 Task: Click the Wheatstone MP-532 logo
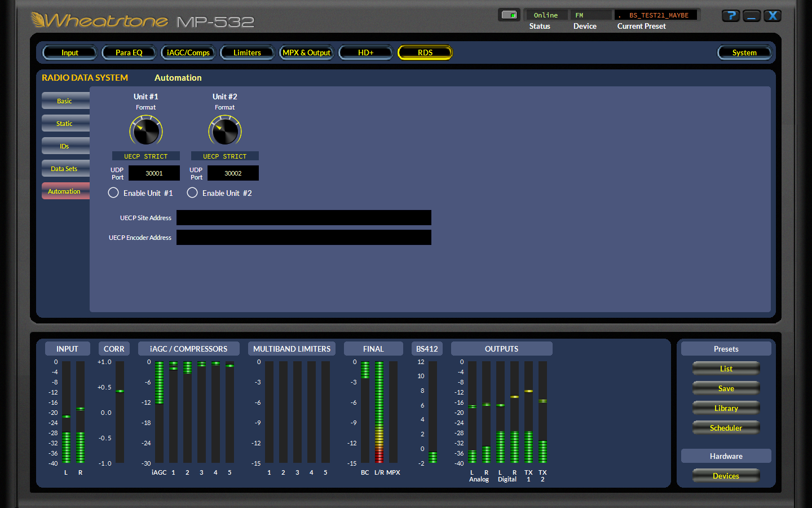coord(142,21)
